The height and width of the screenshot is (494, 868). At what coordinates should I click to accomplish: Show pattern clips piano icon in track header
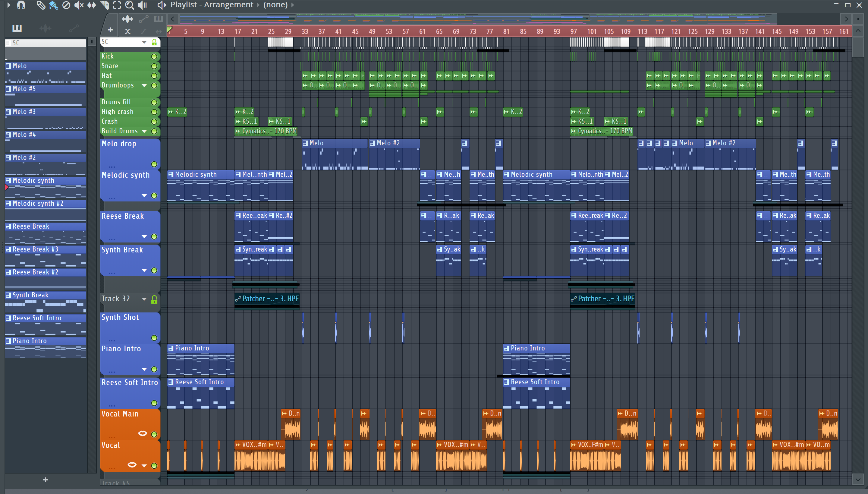point(158,19)
